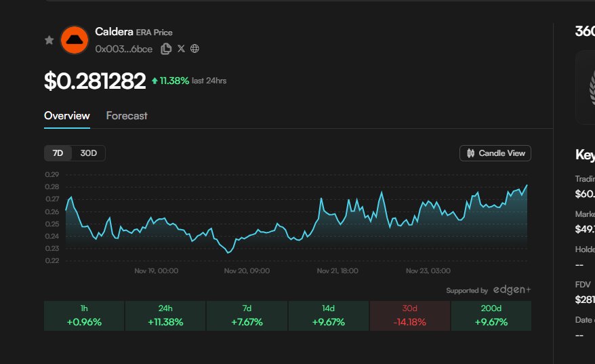Click the 11.38% last 24hrs change text
Image resolution: width=595 pixels, height=364 pixels.
pos(192,81)
